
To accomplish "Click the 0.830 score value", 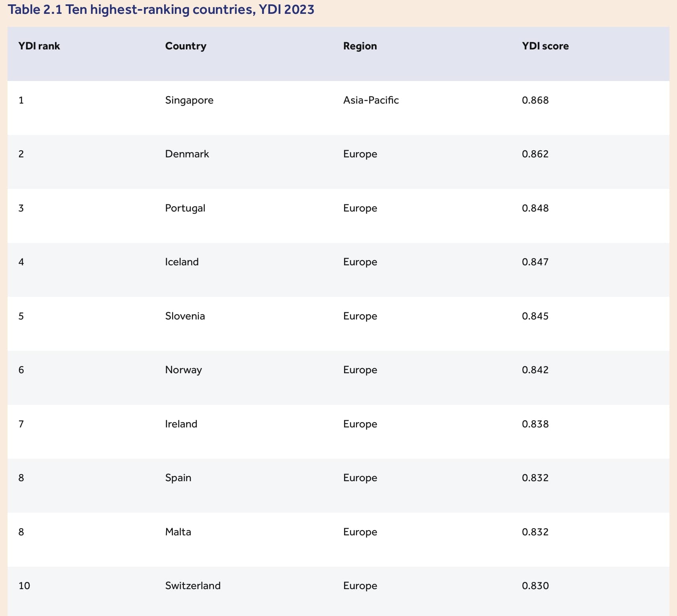I will coord(535,586).
